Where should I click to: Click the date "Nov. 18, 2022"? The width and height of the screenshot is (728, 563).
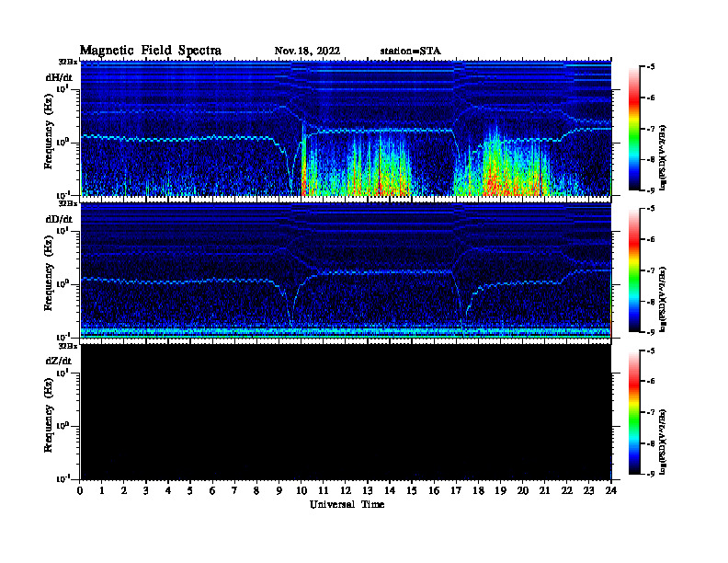[307, 51]
